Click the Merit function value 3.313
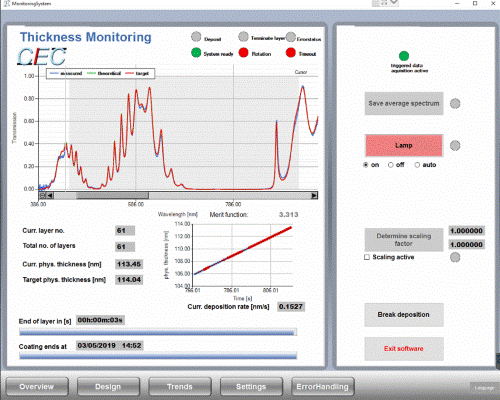The width and height of the screenshot is (500, 400). [x=289, y=215]
